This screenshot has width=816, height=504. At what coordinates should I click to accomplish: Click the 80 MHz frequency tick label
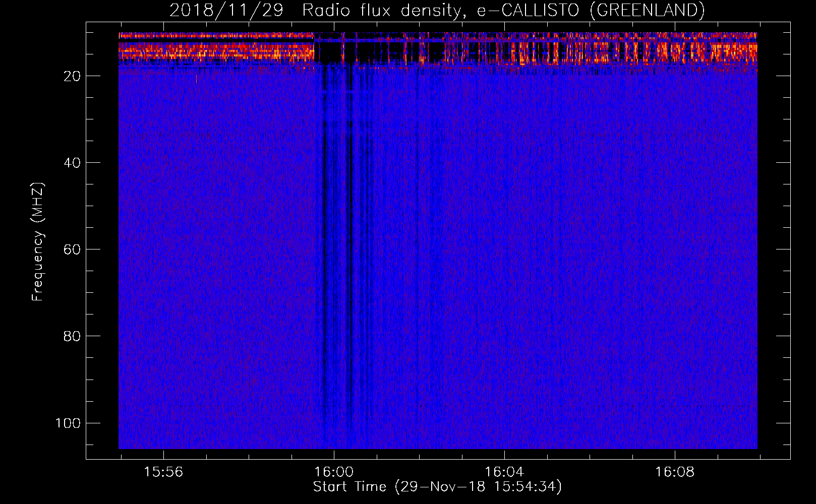click(x=72, y=336)
